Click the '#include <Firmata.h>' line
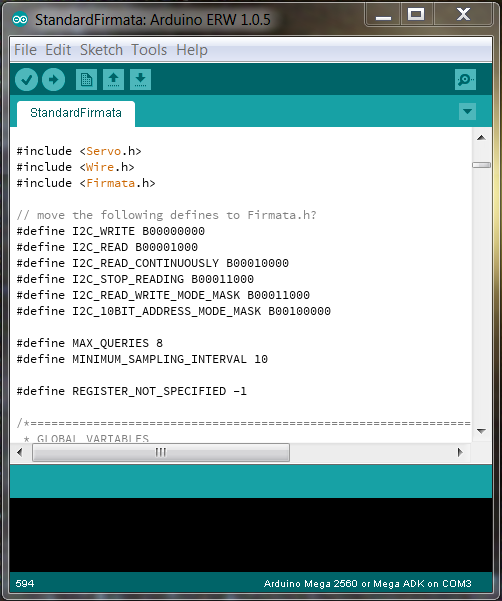The height and width of the screenshot is (601, 502). tap(86, 183)
